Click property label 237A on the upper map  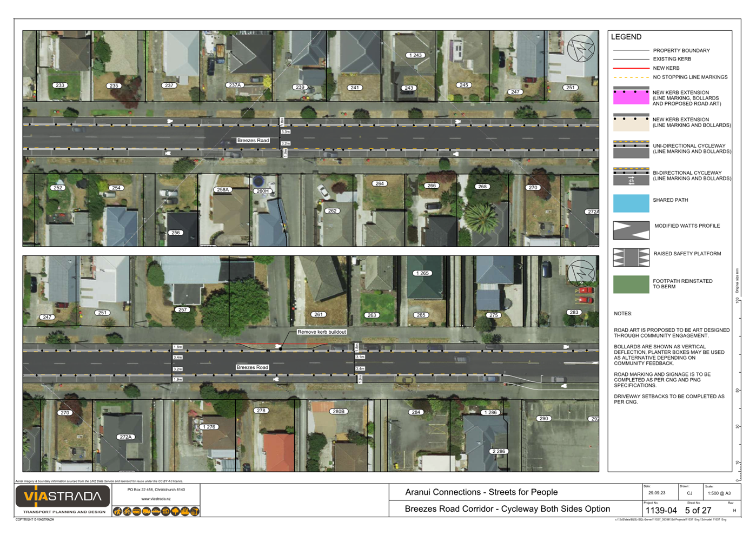[x=235, y=85]
